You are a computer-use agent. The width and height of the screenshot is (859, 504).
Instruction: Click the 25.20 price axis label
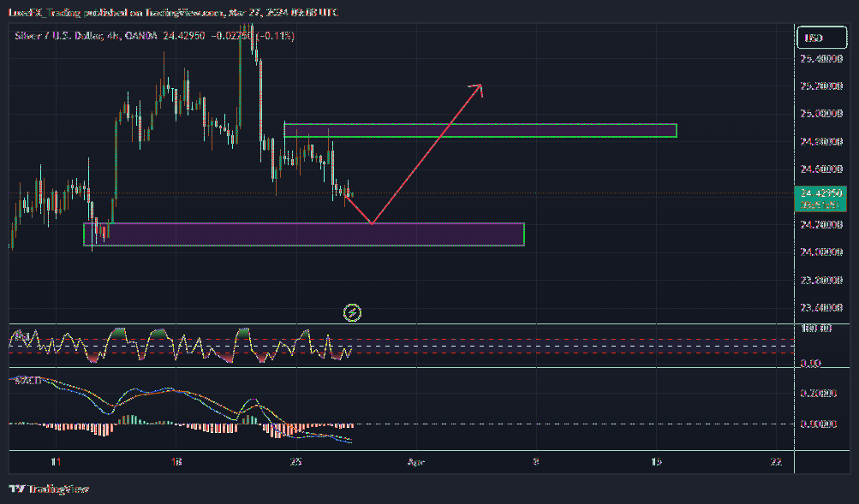point(821,86)
